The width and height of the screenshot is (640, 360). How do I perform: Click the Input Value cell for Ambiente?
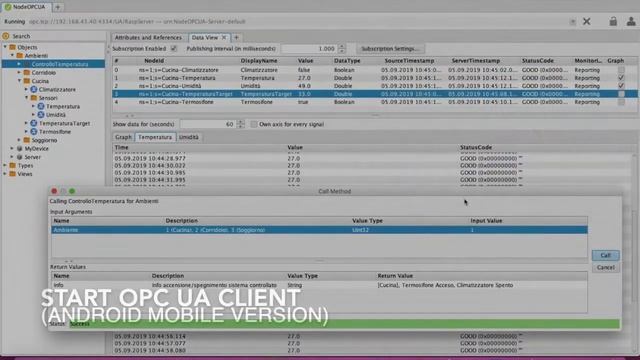pyautogui.click(x=528, y=230)
